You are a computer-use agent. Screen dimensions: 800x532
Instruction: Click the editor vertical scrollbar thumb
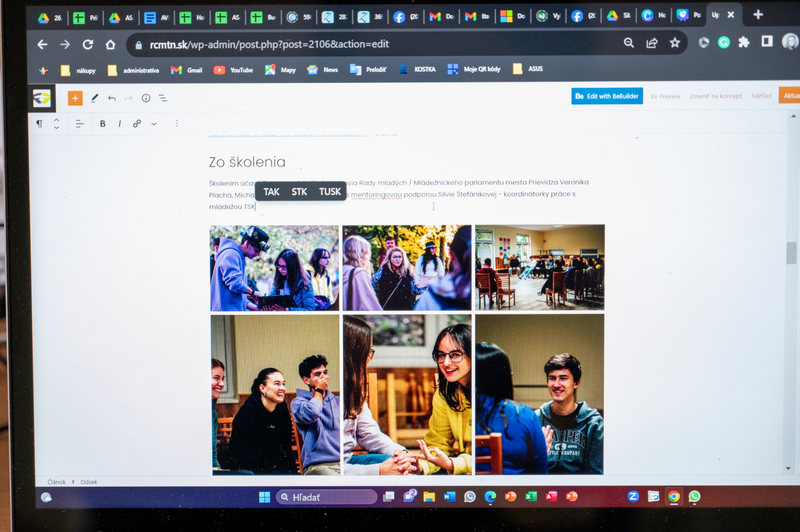point(791,253)
